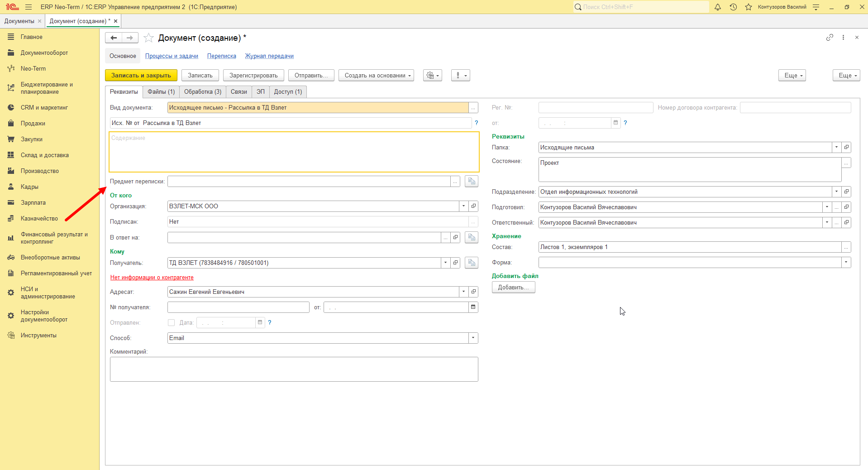Viewport: 868px width, 470px height.
Task: Open CRM и маркетинг section
Action: [x=44, y=107]
